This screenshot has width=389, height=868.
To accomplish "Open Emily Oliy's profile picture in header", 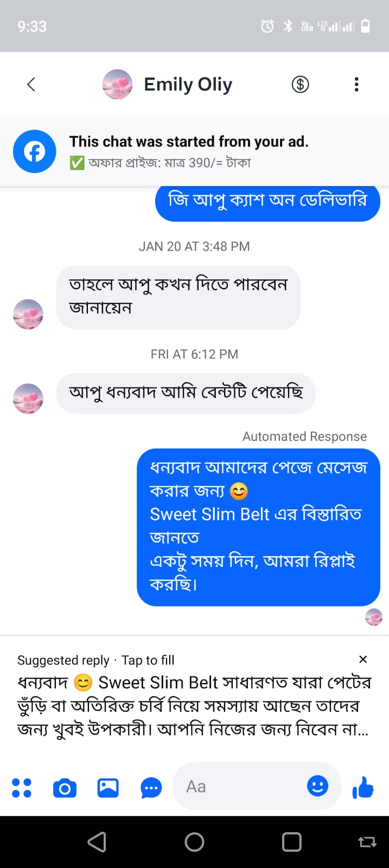I will point(118,84).
